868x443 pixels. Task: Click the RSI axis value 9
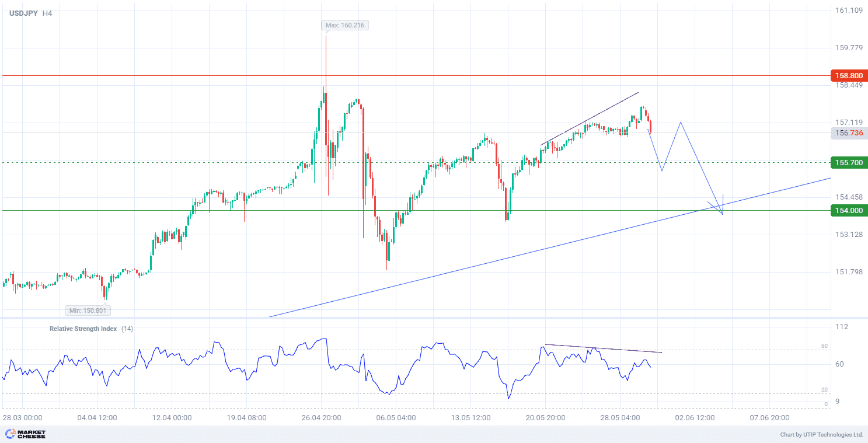point(838,402)
